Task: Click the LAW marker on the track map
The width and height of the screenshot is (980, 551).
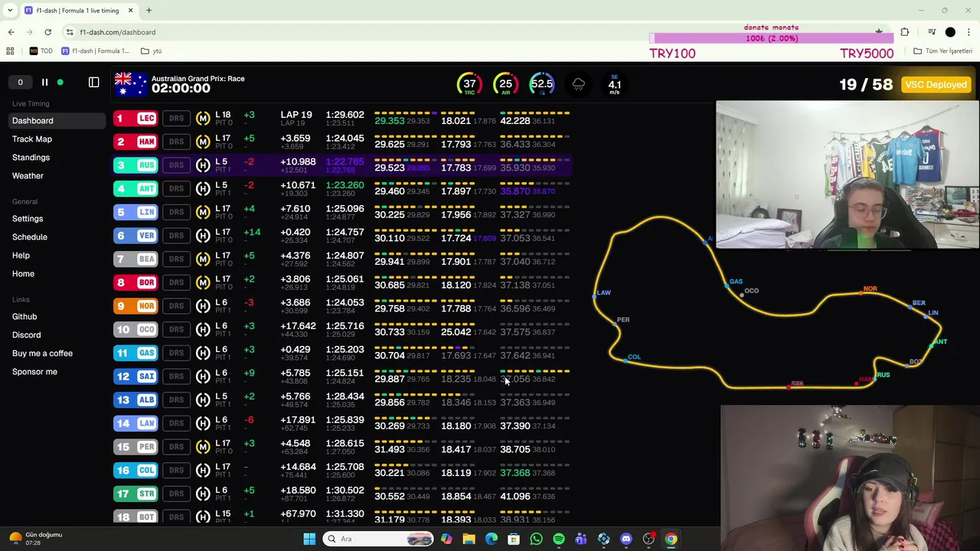Action: [601, 293]
